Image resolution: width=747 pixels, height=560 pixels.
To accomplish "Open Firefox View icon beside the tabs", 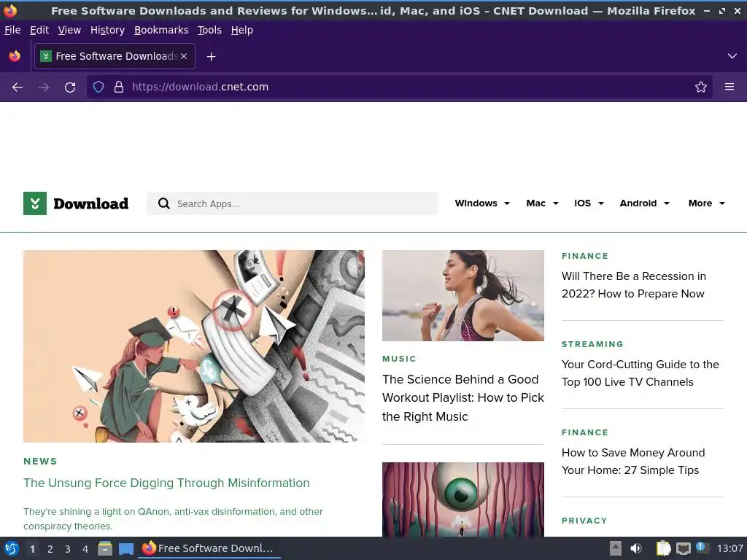I will (15, 56).
